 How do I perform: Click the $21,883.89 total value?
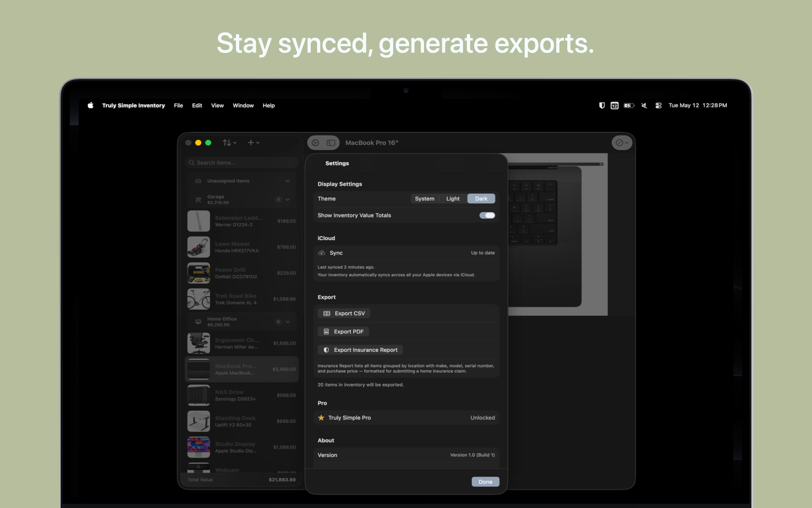282,479
